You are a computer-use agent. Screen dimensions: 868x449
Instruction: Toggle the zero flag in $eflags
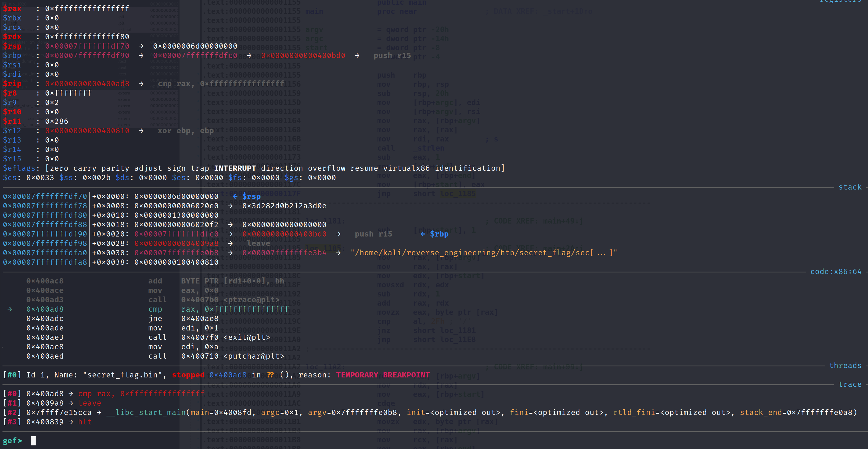(x=57, y=168)
